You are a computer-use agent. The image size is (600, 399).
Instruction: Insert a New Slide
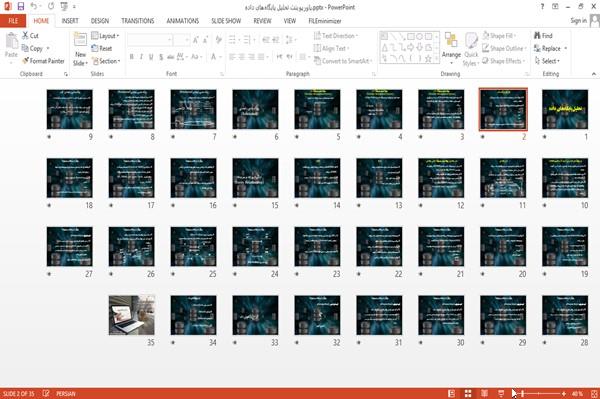[80, 49]
